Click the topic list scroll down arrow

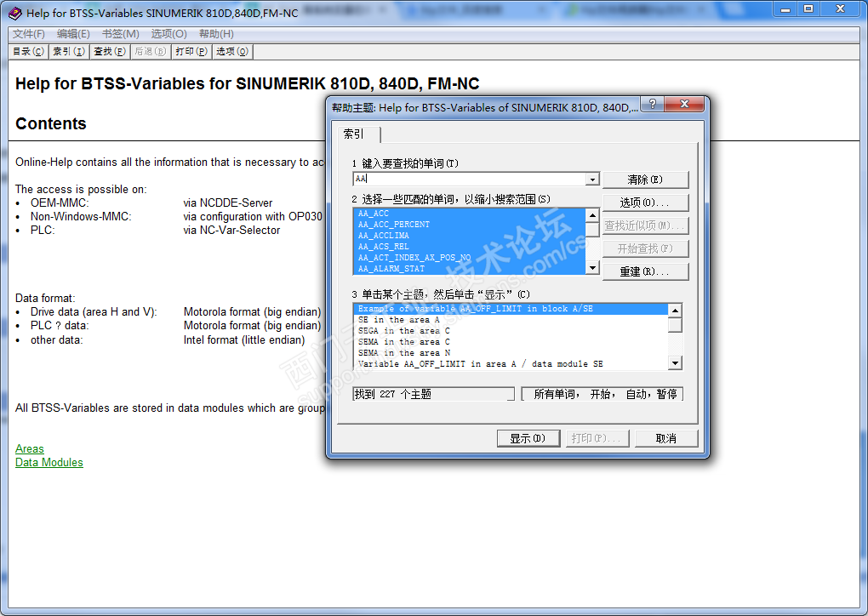coord(675,363)
